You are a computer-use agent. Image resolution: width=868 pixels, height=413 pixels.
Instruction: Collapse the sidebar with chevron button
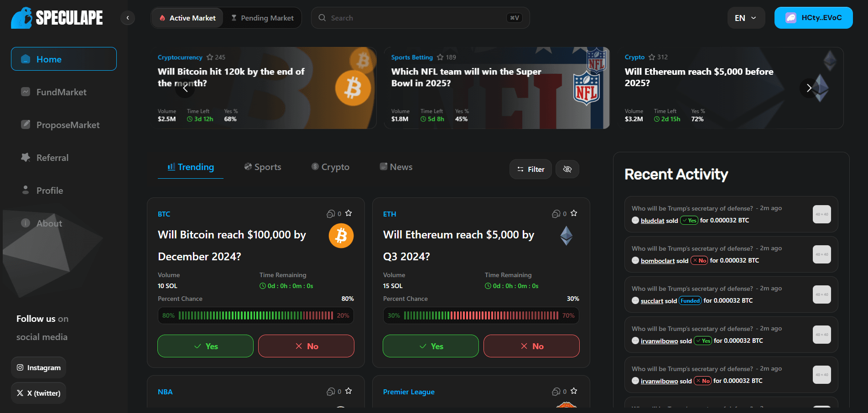point(128,18)
